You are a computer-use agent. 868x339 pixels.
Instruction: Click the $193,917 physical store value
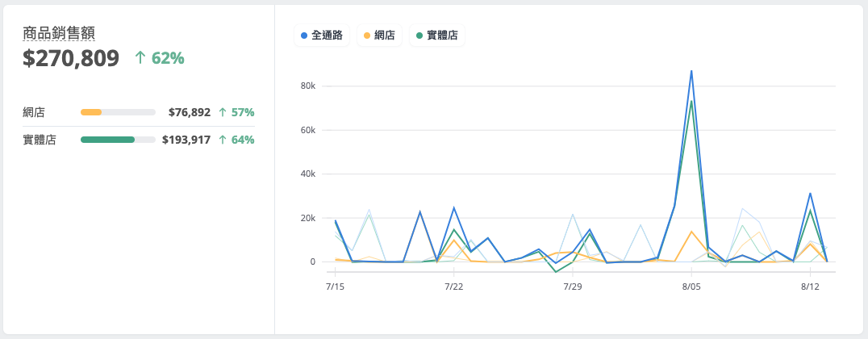186,140
